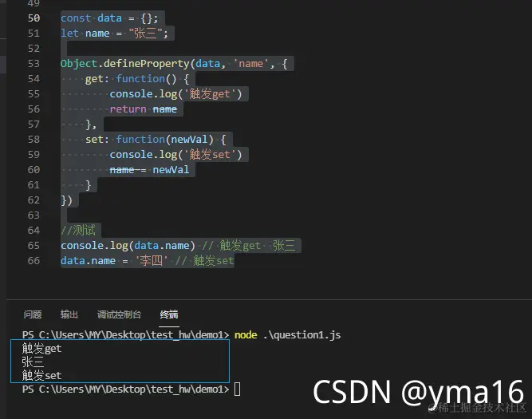The image size is (532, 419).
Task: Select the 调试控制台 tab
Action: (x=119, y=314)
